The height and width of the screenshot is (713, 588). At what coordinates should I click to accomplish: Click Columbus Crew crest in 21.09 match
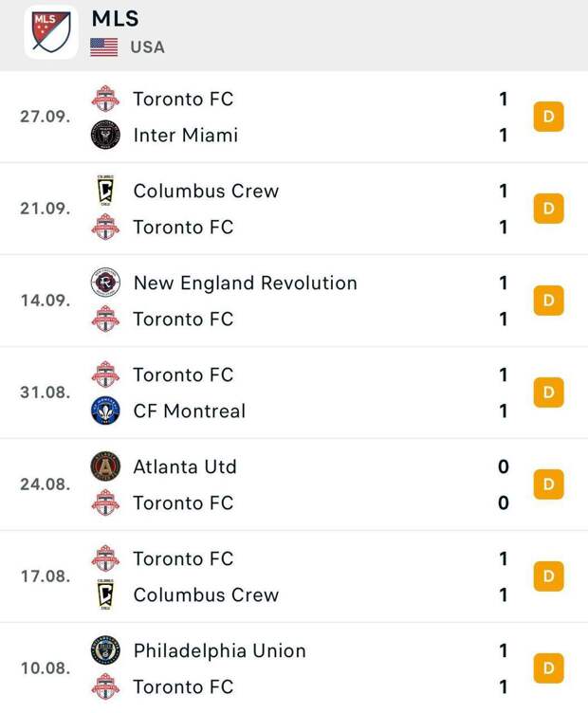[x=105, y=191]
